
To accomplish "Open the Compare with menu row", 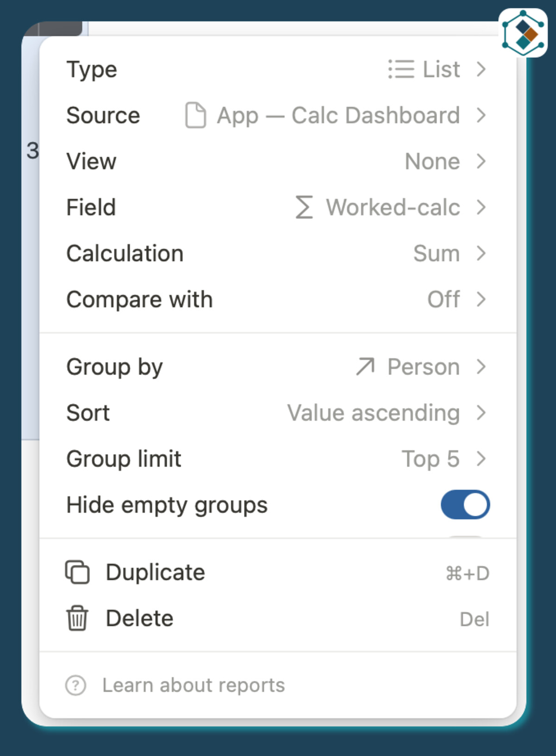I will click(278, 300).
